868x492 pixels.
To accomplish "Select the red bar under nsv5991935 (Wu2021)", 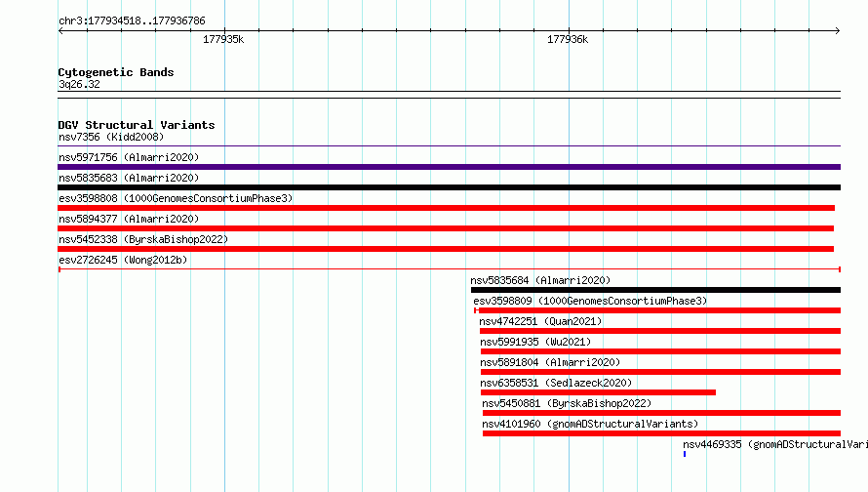I will click(x=660, y=351).
